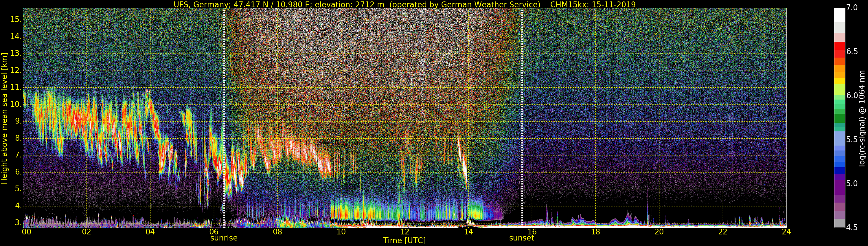
Task: Click the time tick label '16'
Action: pos(532,232)
